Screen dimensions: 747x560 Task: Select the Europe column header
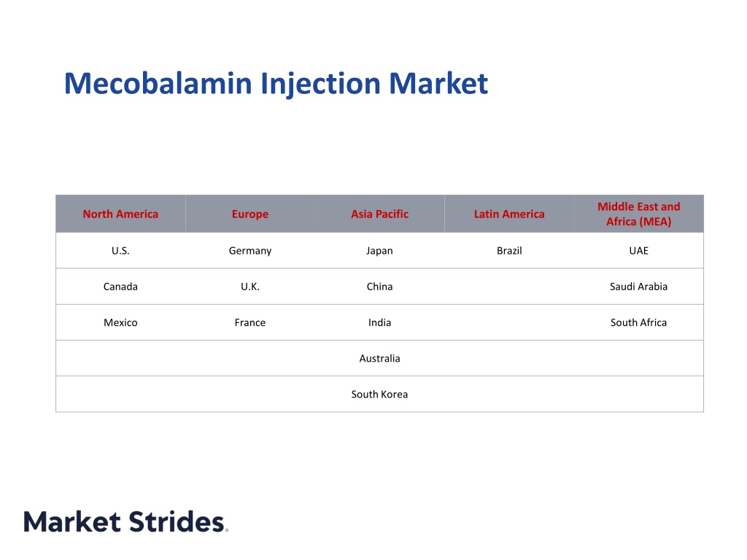click(x=250, y=214)
